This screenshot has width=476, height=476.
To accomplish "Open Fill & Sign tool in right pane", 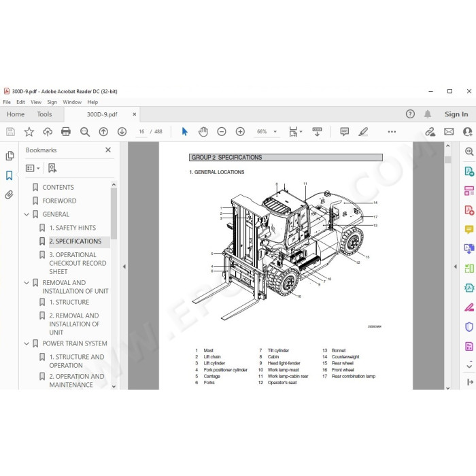I will 469,307.
